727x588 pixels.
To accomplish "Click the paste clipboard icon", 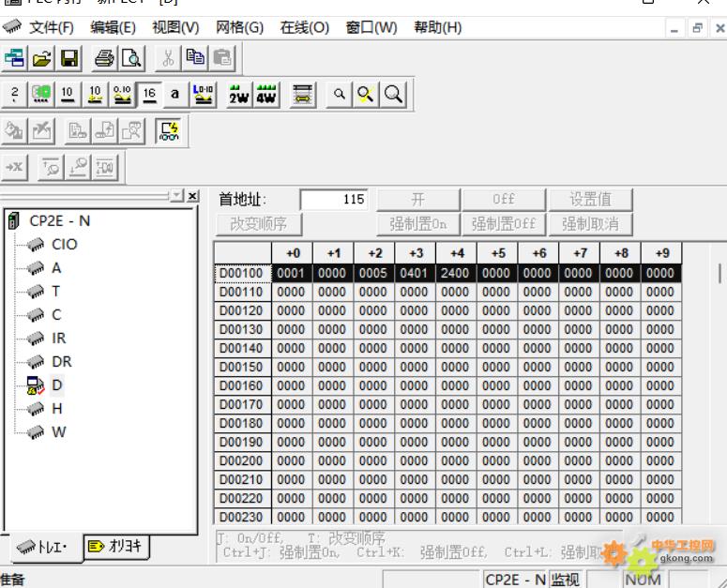I will pos(222,58).
